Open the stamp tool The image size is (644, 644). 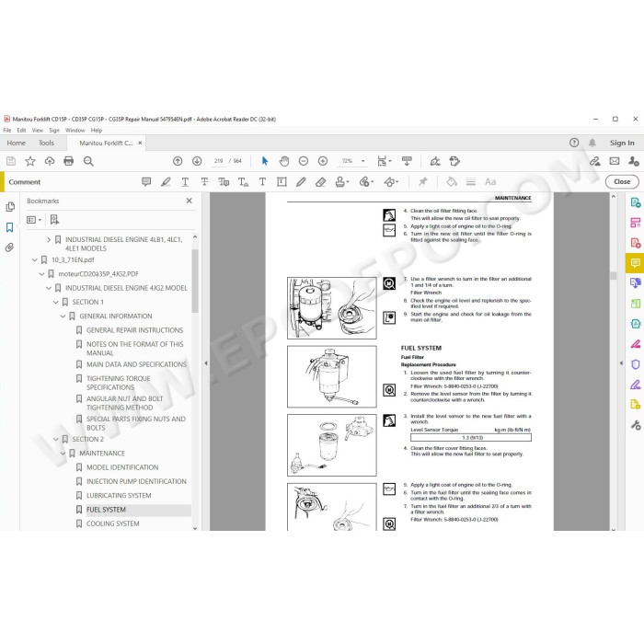tap(341, 181)
